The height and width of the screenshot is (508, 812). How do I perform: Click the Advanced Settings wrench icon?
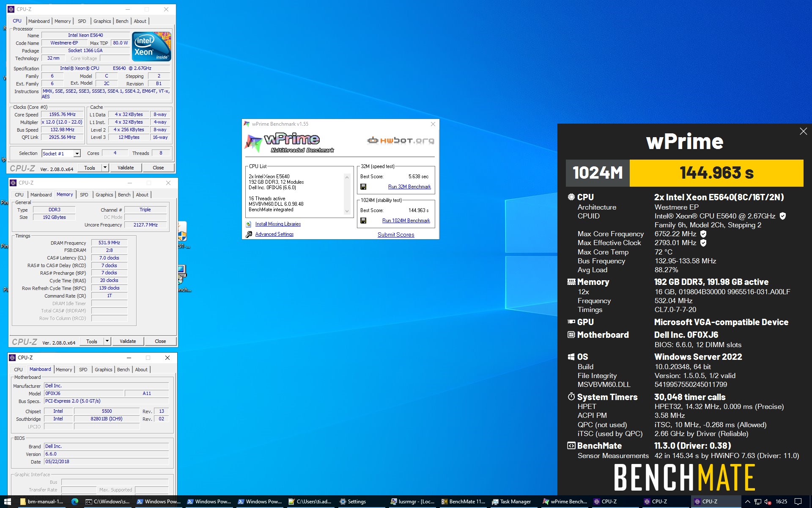[x=249, y=234]
